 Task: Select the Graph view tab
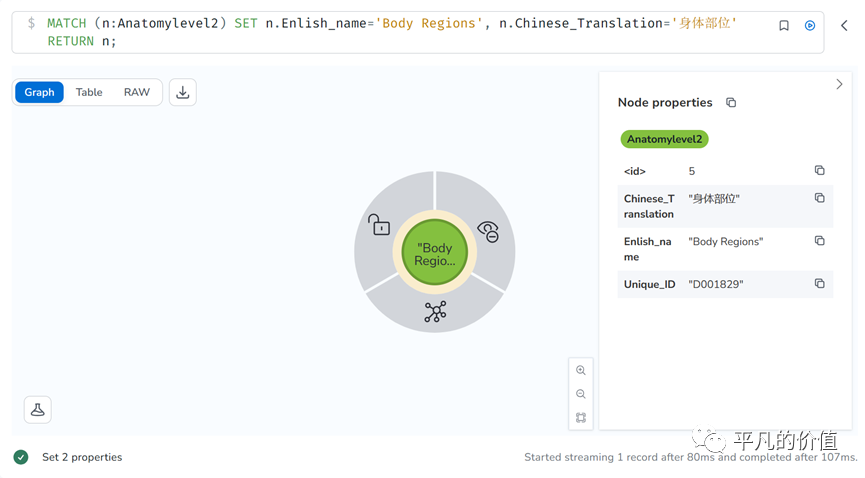tap(40, 92)
